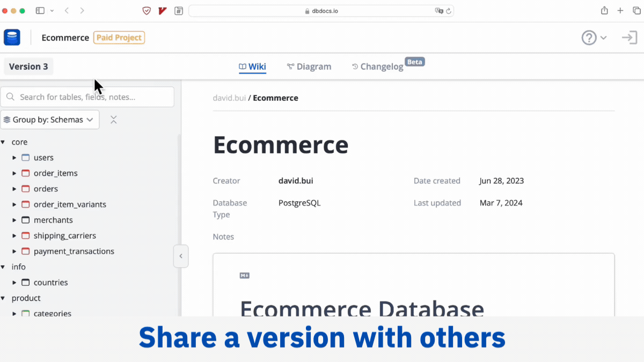This screenshot has width=644, height=362.
Task: Open the Version 3 selector
Action: coord(28,67)
